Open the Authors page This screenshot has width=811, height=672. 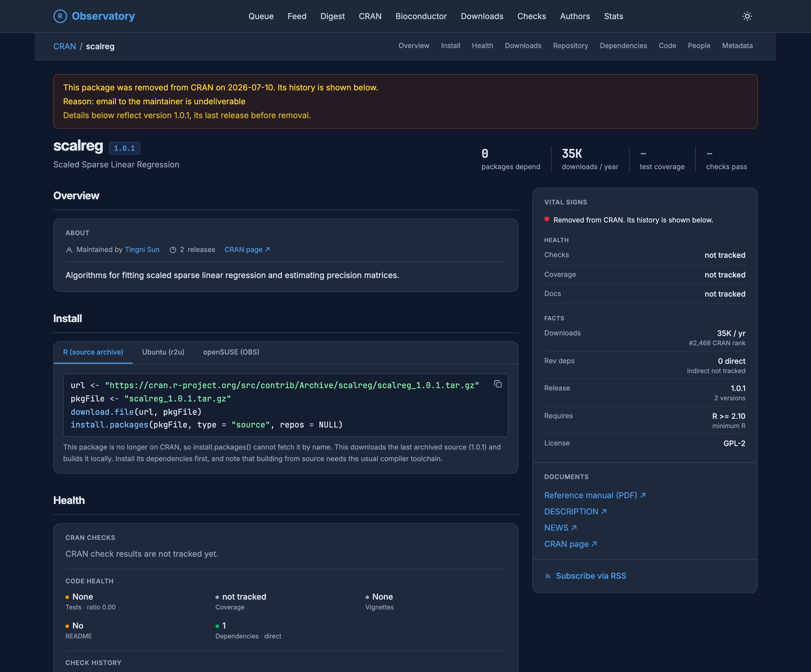click(575, 16)
